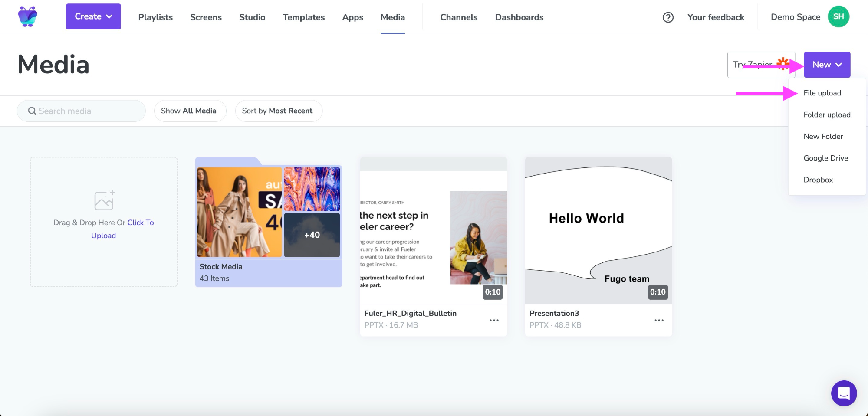This screenshot has width=868, height=416.
Task: Click the Your feedback link
Action: click(x=716, y=17)
